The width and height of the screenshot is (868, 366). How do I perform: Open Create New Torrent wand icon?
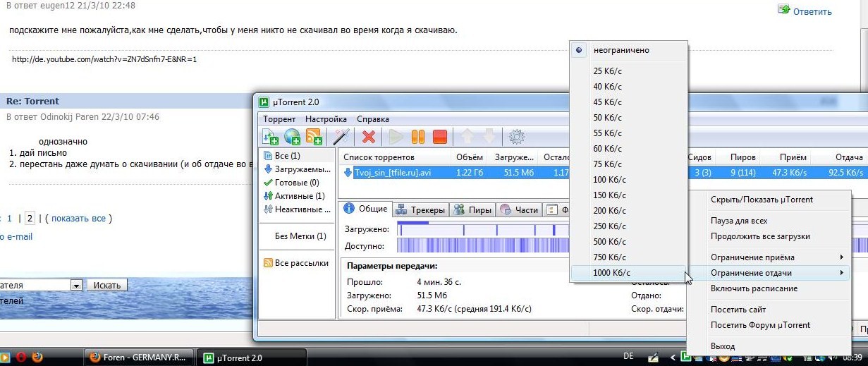[341, 137]
